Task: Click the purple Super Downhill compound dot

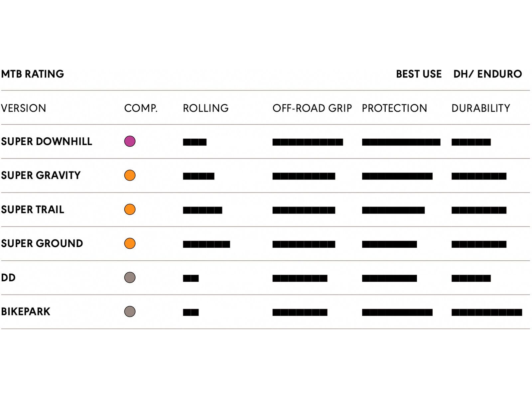Action: pyautogui.click(x=130, y=141)
